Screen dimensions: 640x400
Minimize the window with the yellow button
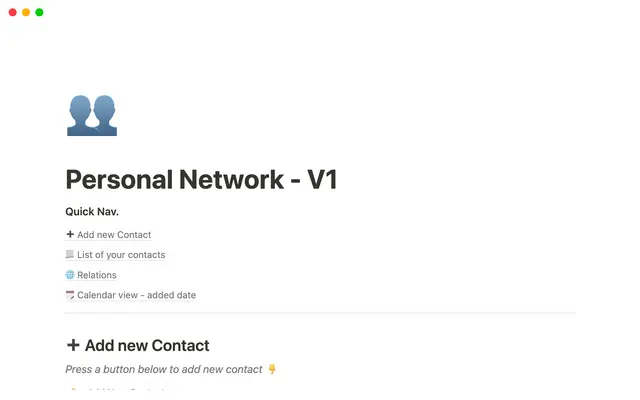[x=25, y=12]
